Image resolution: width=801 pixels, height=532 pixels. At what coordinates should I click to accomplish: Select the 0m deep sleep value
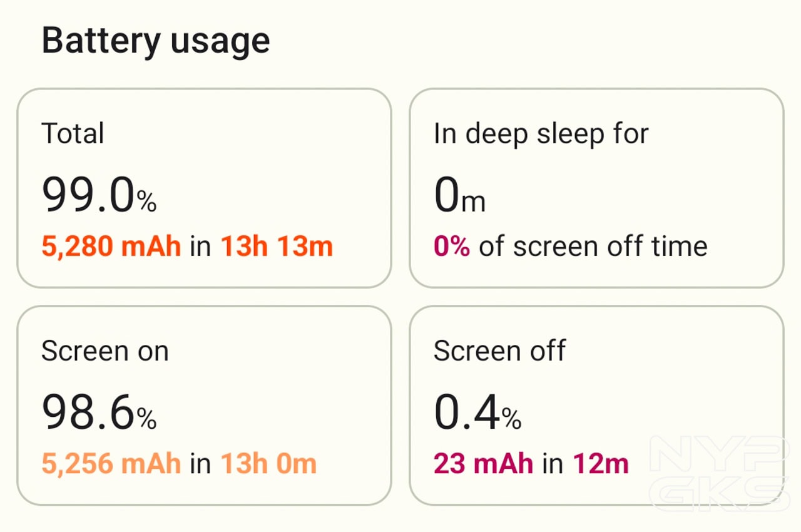click(459, 195)
